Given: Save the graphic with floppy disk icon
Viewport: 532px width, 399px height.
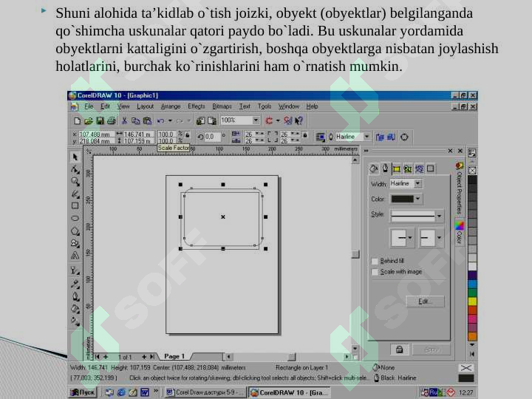Looking at the screenshot, I should click(x=100, y=120).
